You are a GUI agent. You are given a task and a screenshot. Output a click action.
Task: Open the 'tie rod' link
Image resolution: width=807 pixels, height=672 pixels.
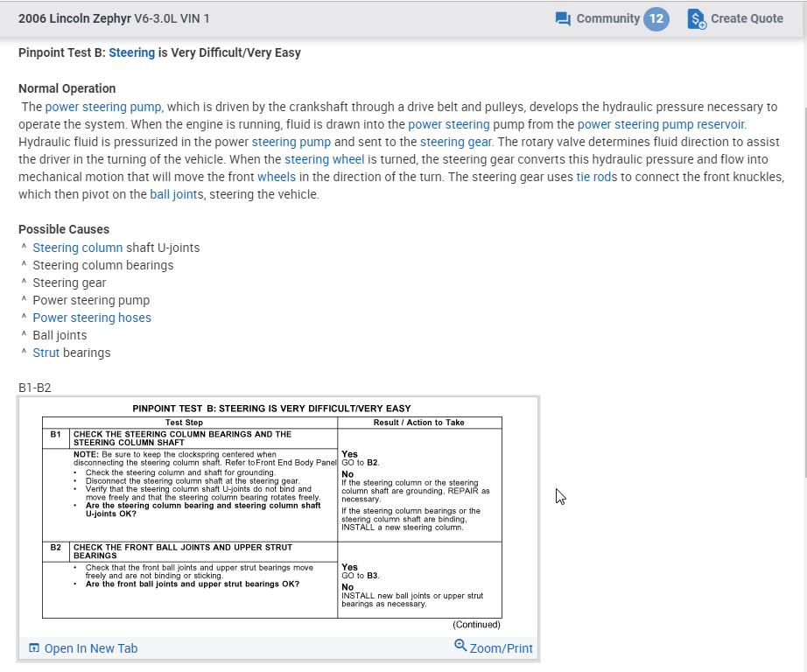593,177
